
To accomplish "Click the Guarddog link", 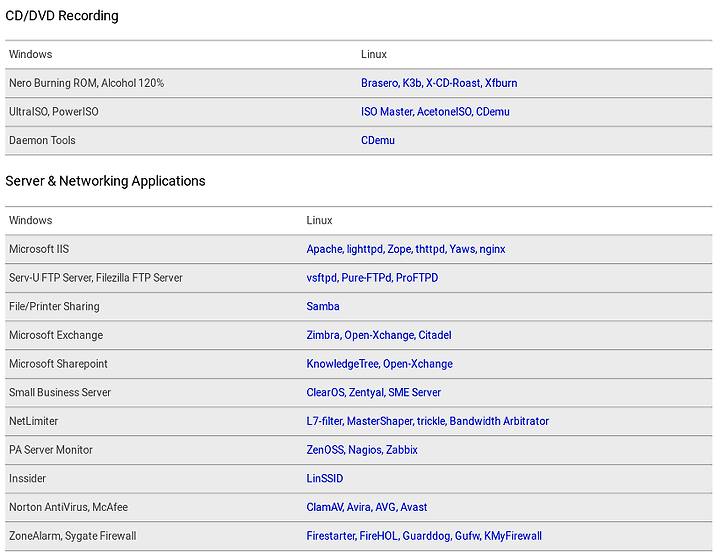I will click(x=427, y=536).
